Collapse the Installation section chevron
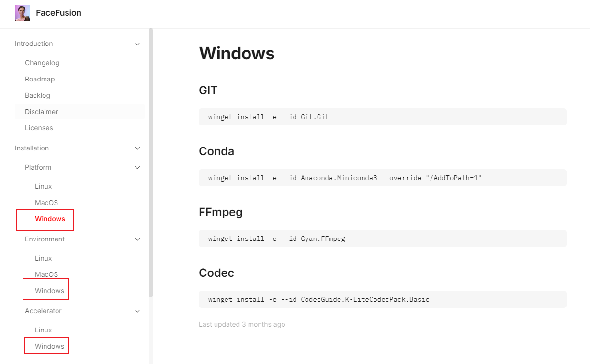The image size is (590, 364). (137, 148)
